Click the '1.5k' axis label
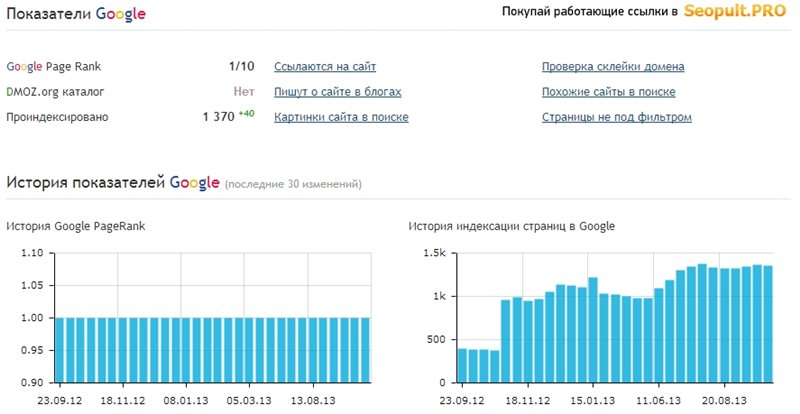The width and height of the screenshot is (800, 414). point(435,253)
